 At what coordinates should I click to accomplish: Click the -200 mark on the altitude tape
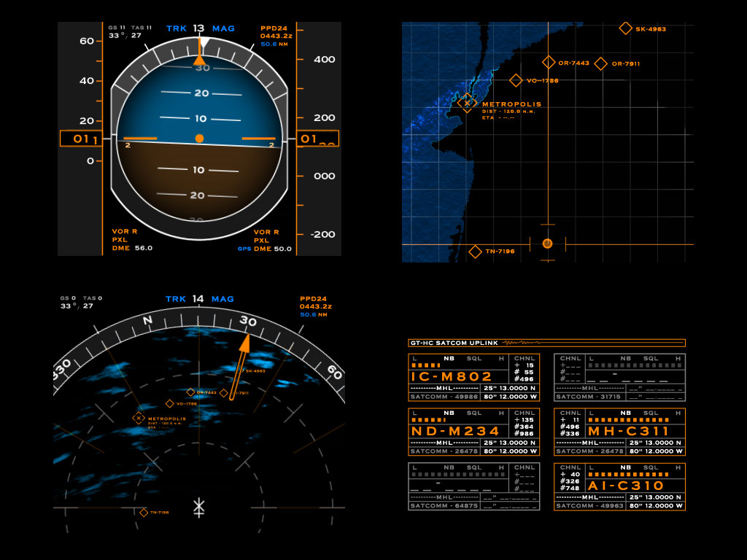point(323,234)
